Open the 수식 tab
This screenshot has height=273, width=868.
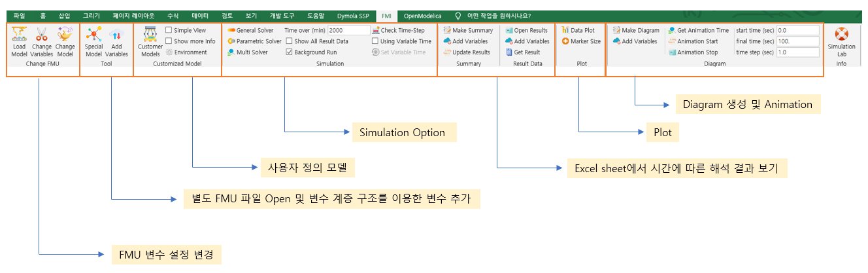pos(173,14)
